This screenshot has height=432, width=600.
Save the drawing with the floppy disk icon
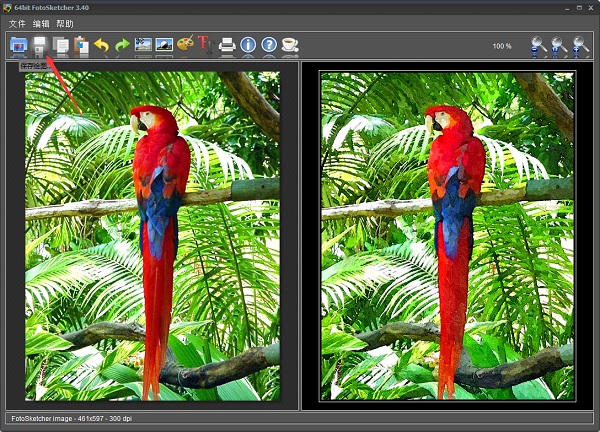pos(40,45)
